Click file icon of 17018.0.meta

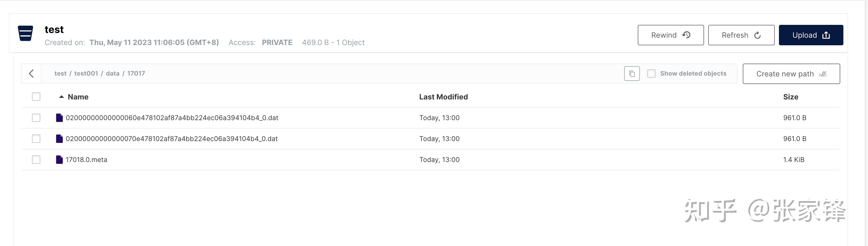tap(59, 160)
